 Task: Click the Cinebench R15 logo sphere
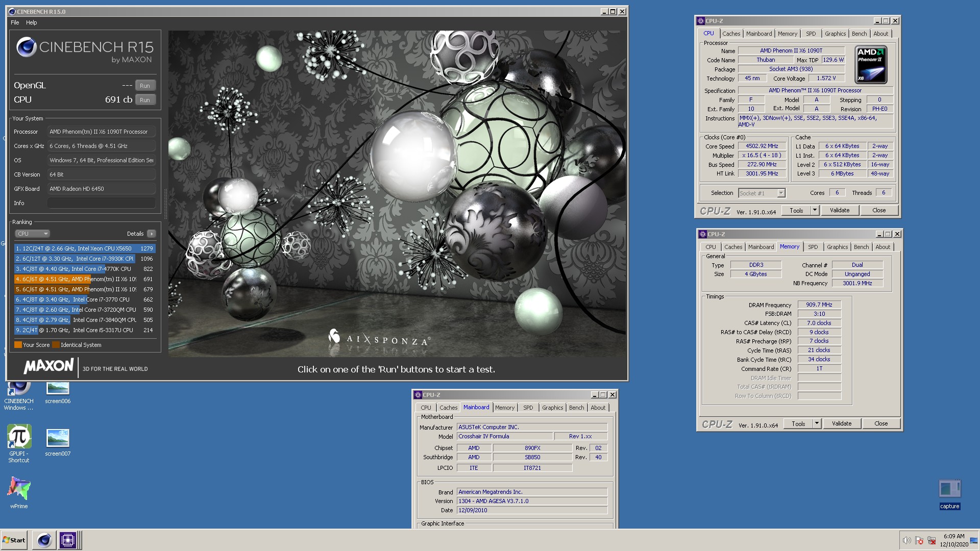26,47
